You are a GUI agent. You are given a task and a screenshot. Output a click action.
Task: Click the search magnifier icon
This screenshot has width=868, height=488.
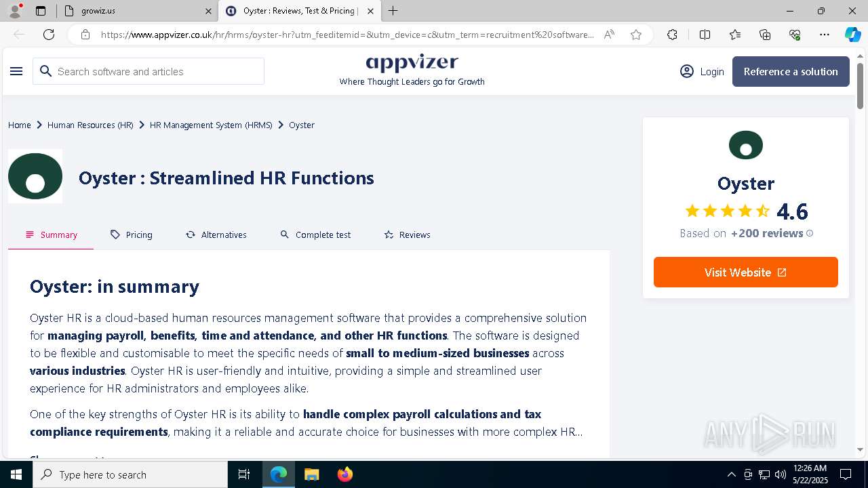pos(45,71)
